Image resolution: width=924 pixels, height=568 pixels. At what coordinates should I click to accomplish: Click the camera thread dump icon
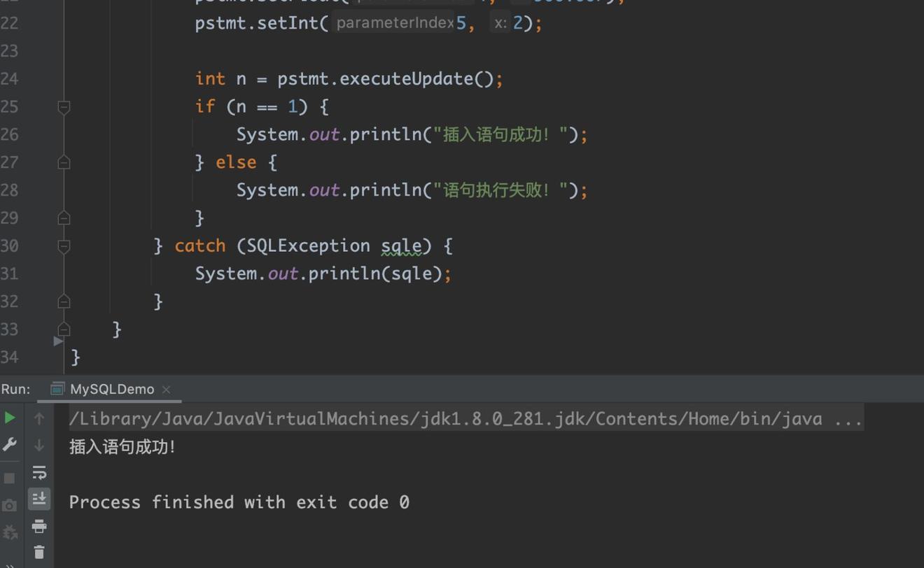click(10, 506)
